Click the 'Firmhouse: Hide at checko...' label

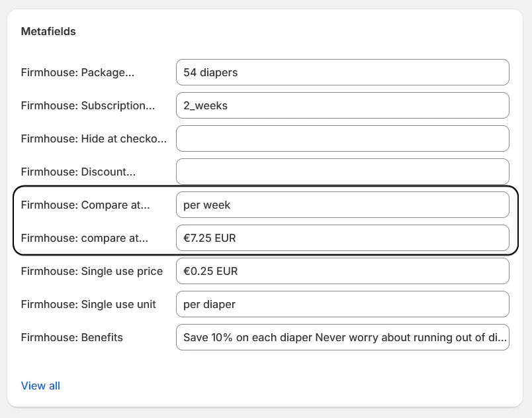click(93, 138)
